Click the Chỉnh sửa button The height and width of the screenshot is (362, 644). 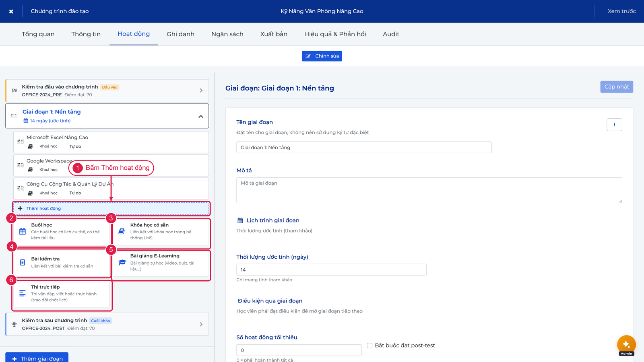click(322, 56)
